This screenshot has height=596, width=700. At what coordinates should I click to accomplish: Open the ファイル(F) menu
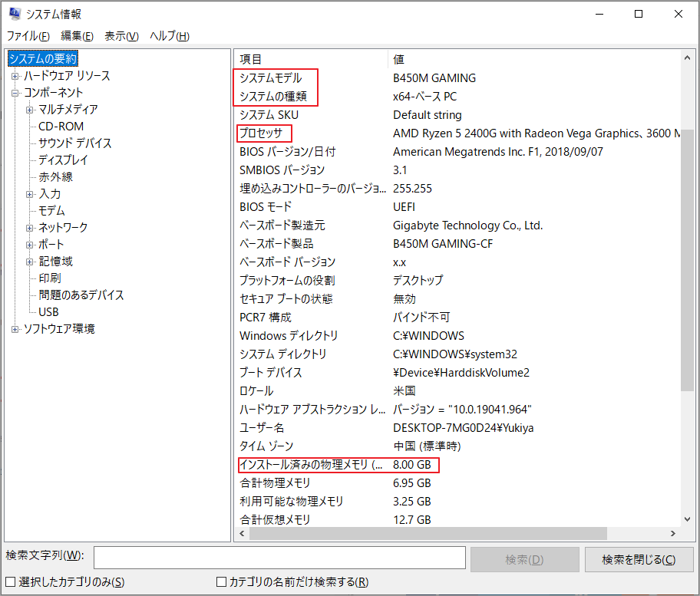[x=28, y=36]
